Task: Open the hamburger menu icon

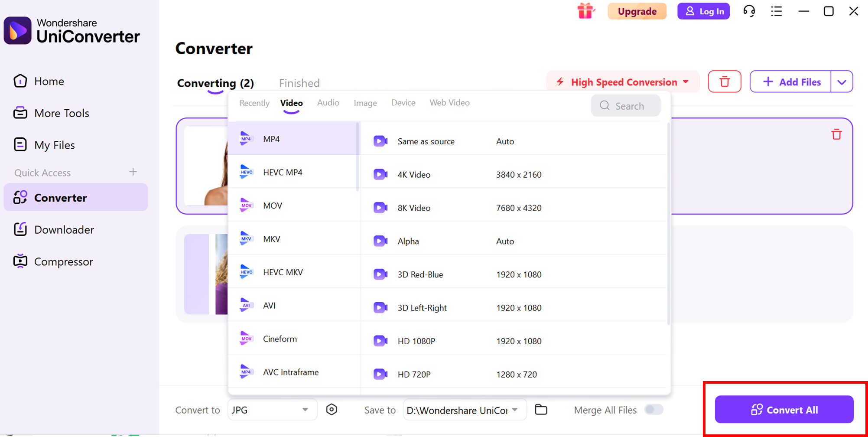Action: point(777,11)
